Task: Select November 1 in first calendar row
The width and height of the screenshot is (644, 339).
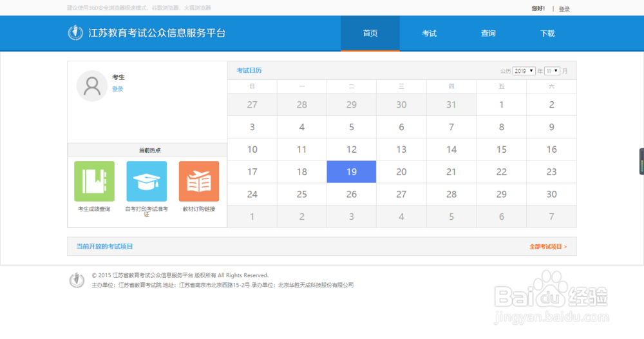Action: point(501,105)
